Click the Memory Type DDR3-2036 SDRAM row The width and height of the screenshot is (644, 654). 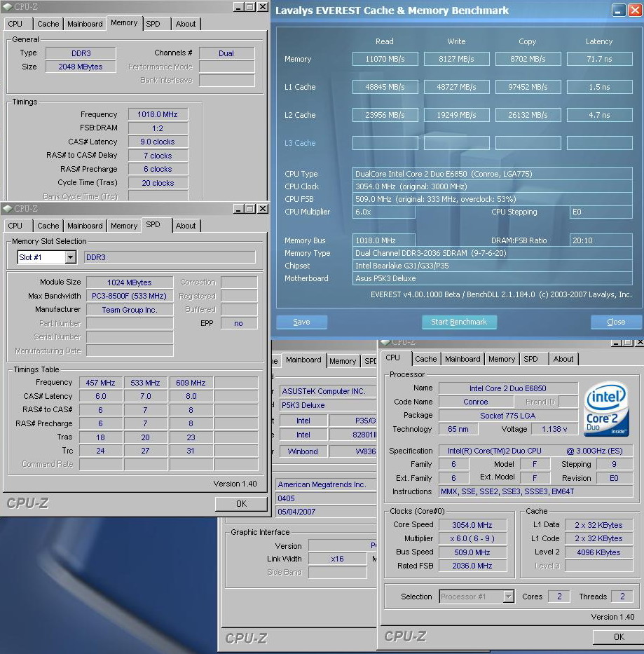492,253
